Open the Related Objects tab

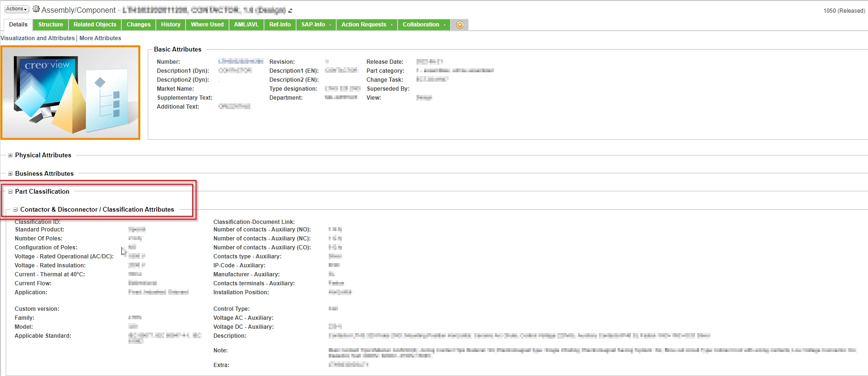coord(95,25)
